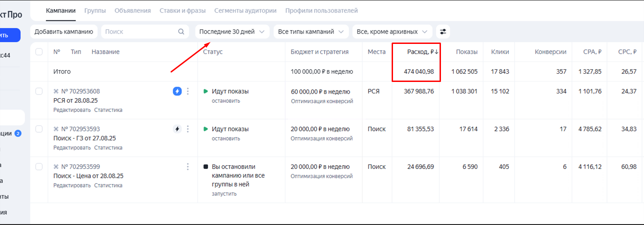This screenshot has height=225, width=644.
Task: Open three-dot menu for Поиск - Цена campaign
Action: point(188,167)
